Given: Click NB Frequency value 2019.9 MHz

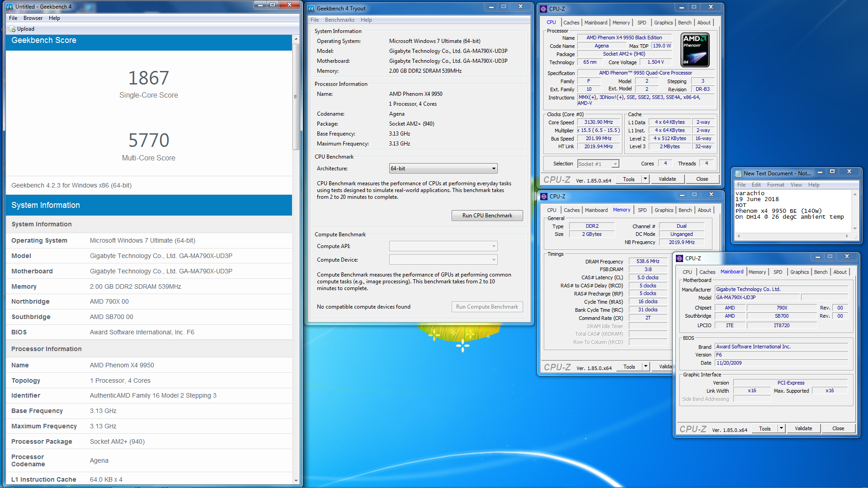Looking at the screenshot, I should click(x=682, y=242).
